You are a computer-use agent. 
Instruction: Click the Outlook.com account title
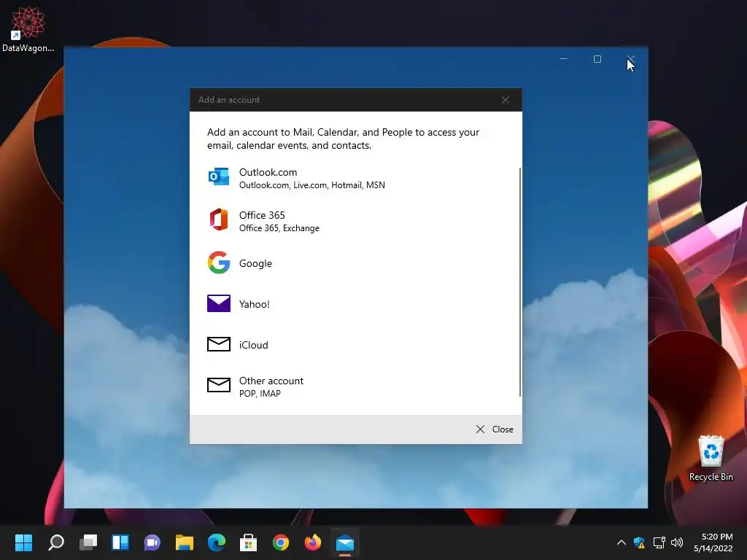tap(268, 172)
